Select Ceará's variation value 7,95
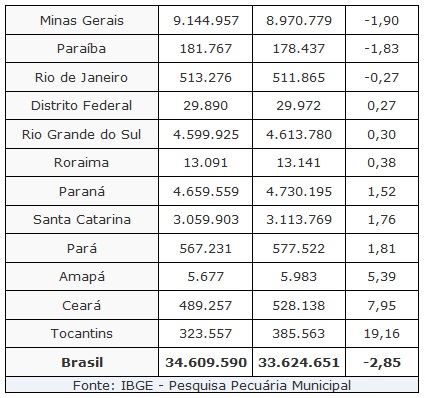This screenshot has height=398, width=425. [x=382, y=305]
